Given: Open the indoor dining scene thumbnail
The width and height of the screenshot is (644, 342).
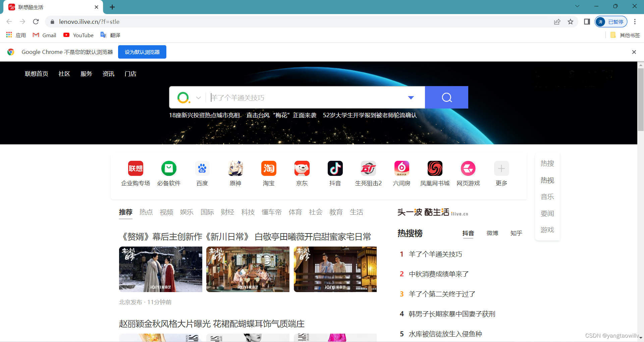Looking at the screenshot, I should click(x=248, y=269).
